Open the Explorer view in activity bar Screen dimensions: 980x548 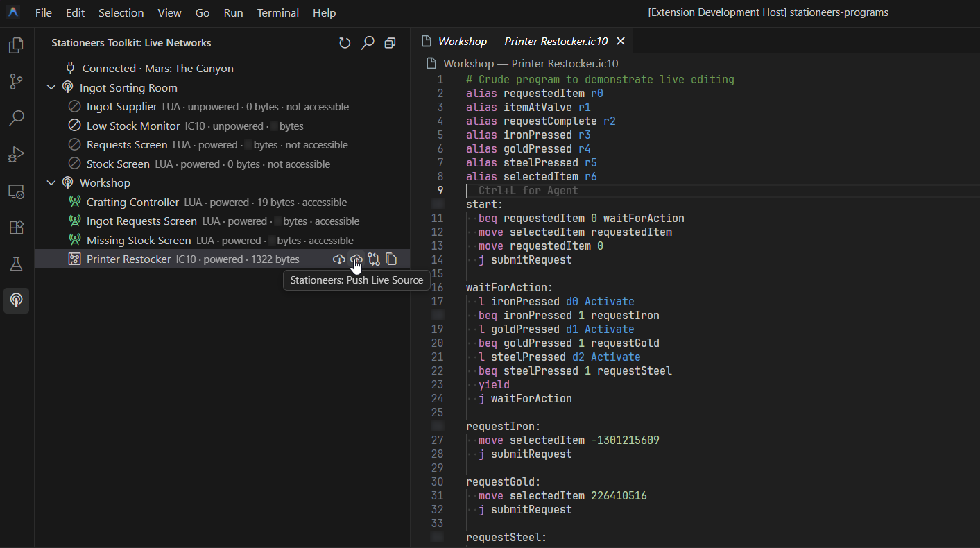[16, 46]
